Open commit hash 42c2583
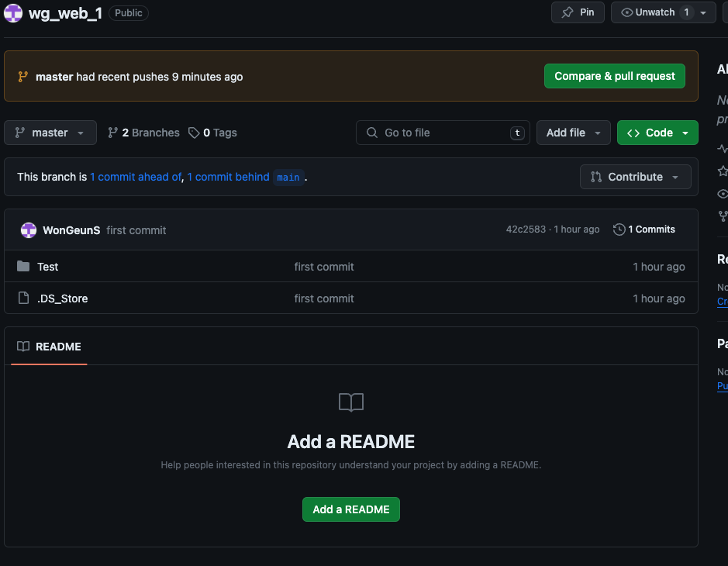The width and height of the screenshot is (728, 566). 526,230
